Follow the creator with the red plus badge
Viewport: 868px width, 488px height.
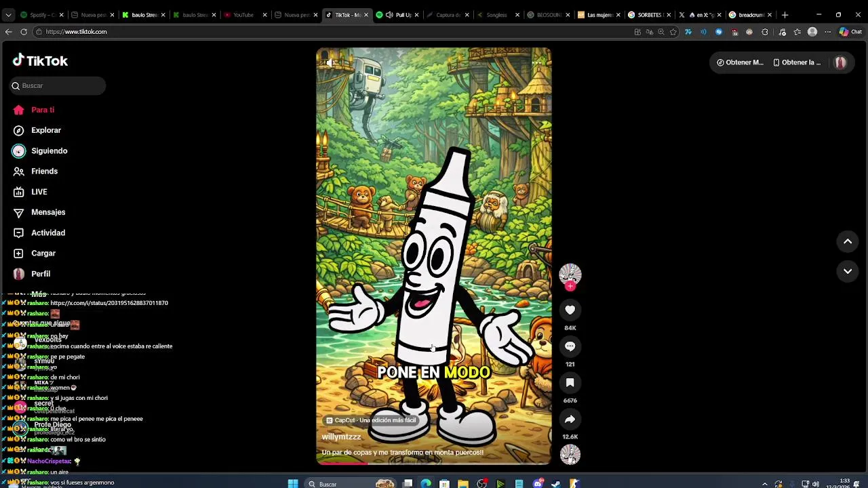click(x=570, y=286)
